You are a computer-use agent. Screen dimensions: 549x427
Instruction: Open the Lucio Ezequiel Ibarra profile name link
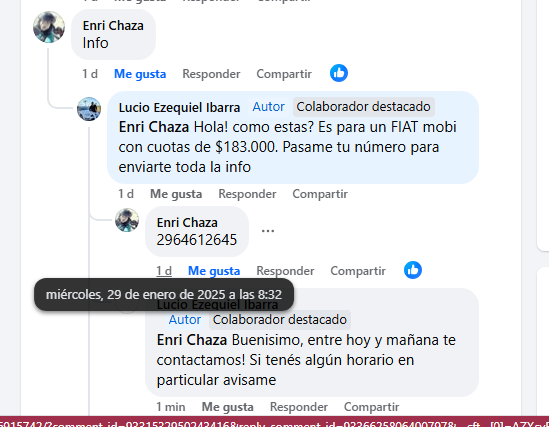click(x=179, y=107)
